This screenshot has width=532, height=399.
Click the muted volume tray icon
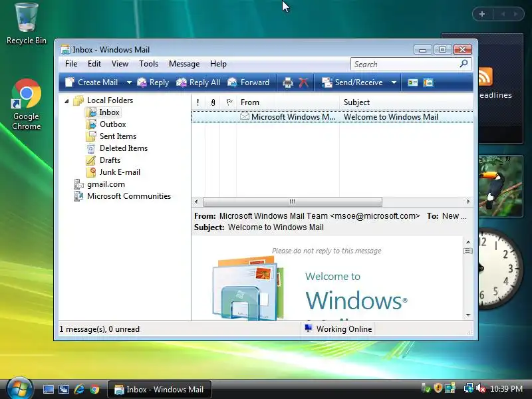coord(481,388)
